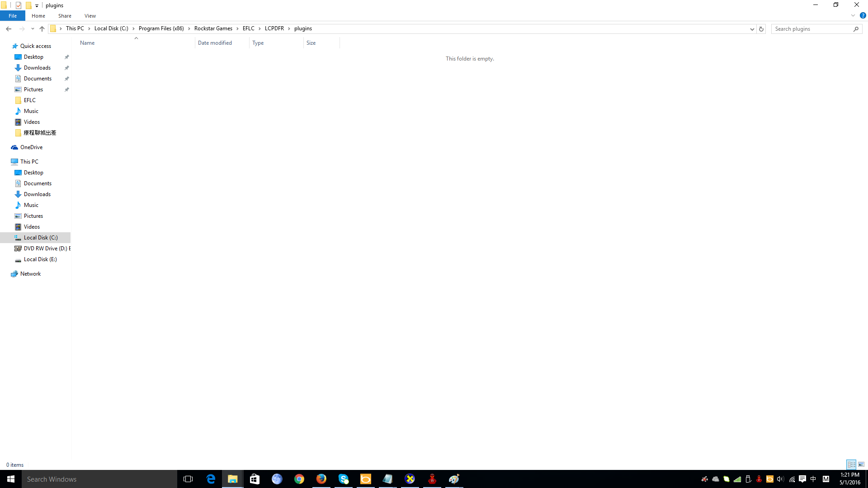Switch to the View ribbon tab
Viewport: 868px width, 488px height.
pyautogui.click(x=90, y=16)
